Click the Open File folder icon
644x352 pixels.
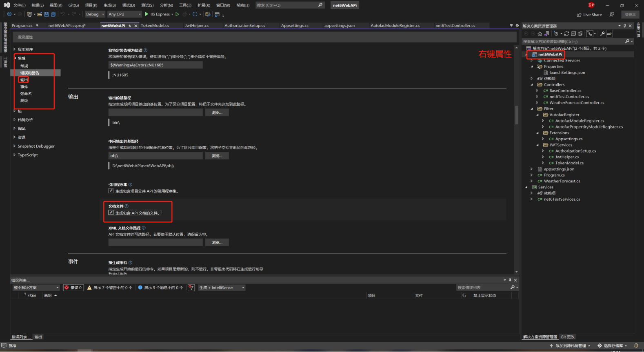[40, 14]
